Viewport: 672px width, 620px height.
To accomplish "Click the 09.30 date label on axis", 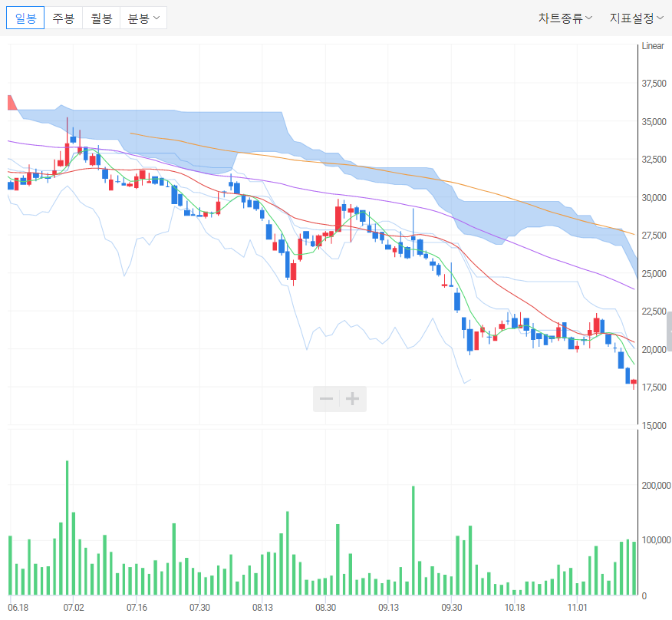I will click(452, 608).
